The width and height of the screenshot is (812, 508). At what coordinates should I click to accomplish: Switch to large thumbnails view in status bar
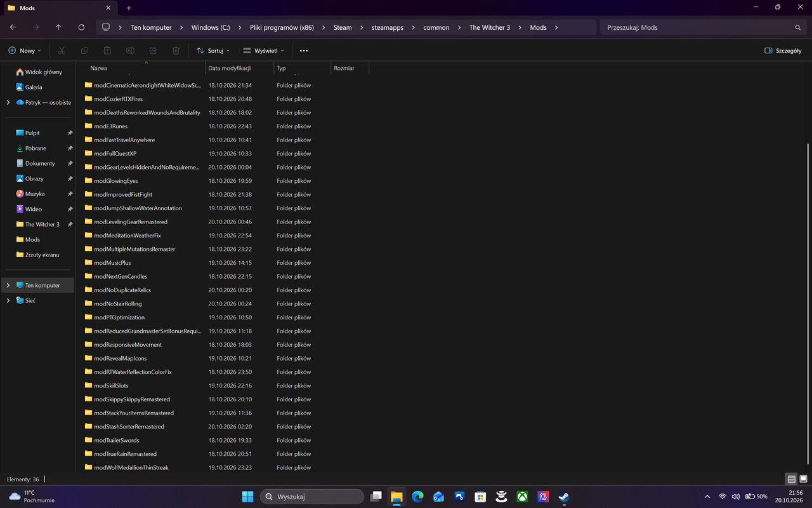tap(803, 479)
